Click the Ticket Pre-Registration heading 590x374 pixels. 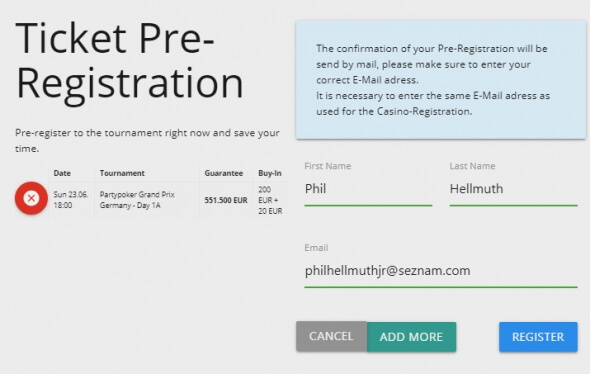coord(129,61)
